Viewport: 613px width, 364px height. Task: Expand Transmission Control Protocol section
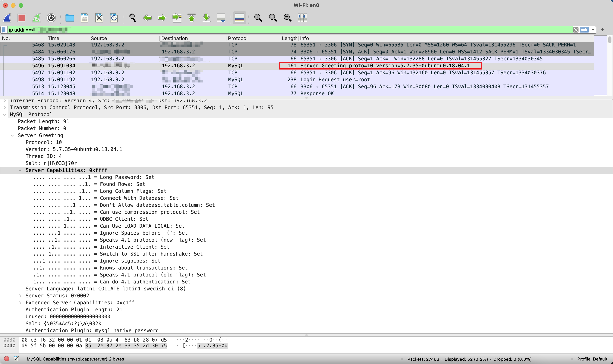5,107
